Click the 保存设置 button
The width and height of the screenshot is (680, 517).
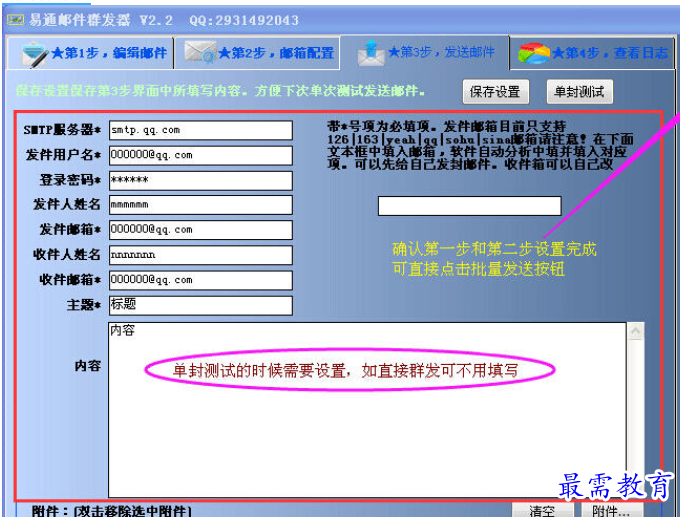pyautogui.click(x=496, y=92)
